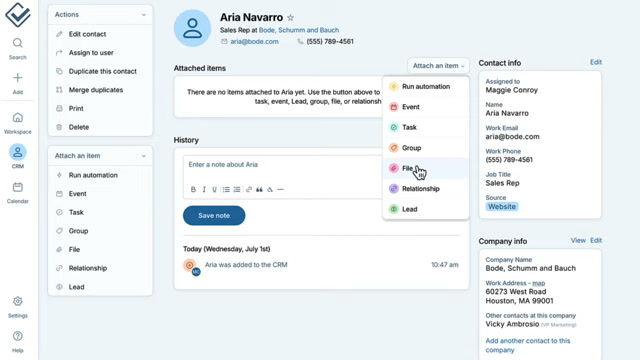640x360 pixels.
Task: Choose Relationship from the dropdown menu
Action: pos(426,189)
